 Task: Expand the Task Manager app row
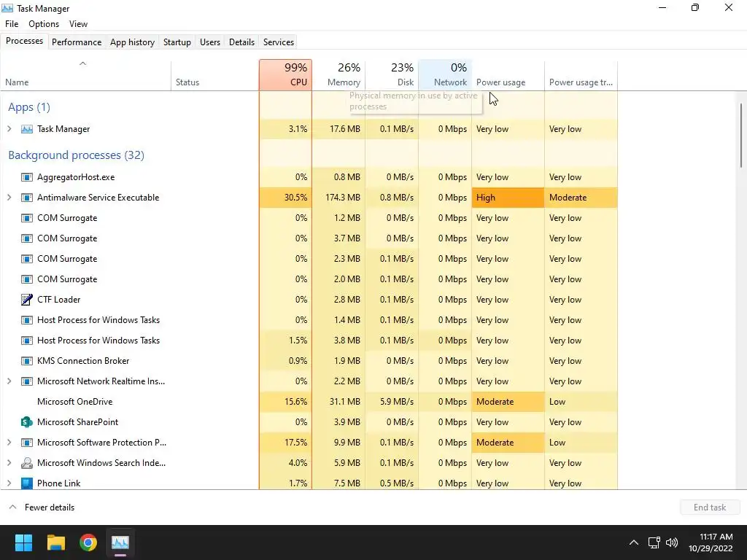(x=9, y=129)
